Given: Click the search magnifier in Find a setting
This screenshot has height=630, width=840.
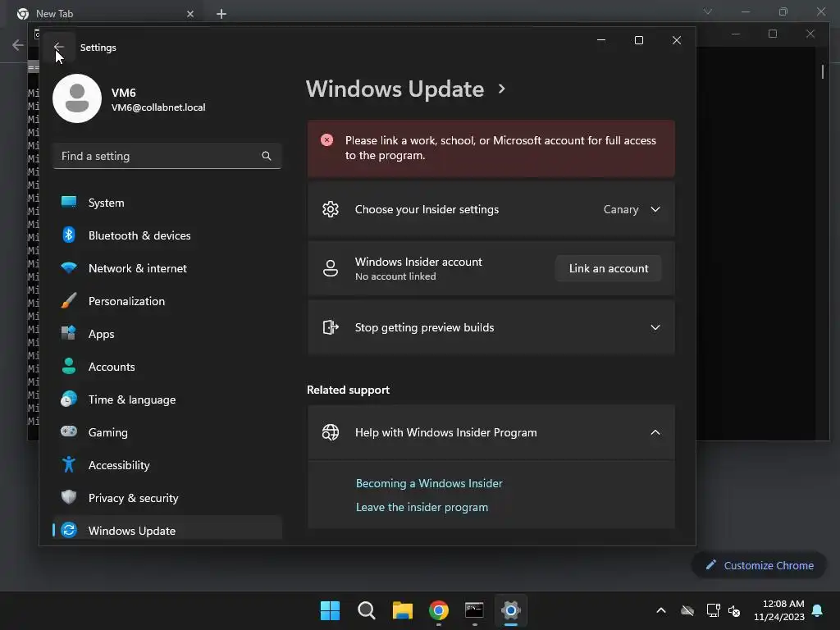Looking at the screenshot, I should (x=267, y=156).
